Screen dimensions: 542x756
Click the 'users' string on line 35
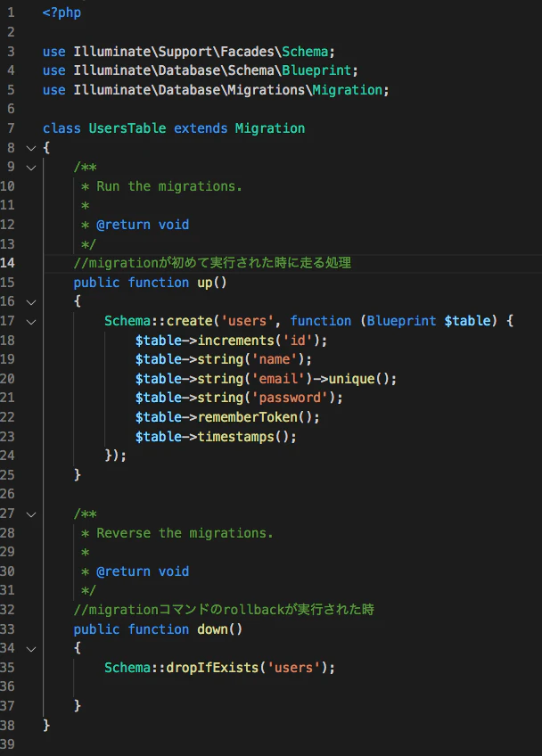[x=293, y=668]
